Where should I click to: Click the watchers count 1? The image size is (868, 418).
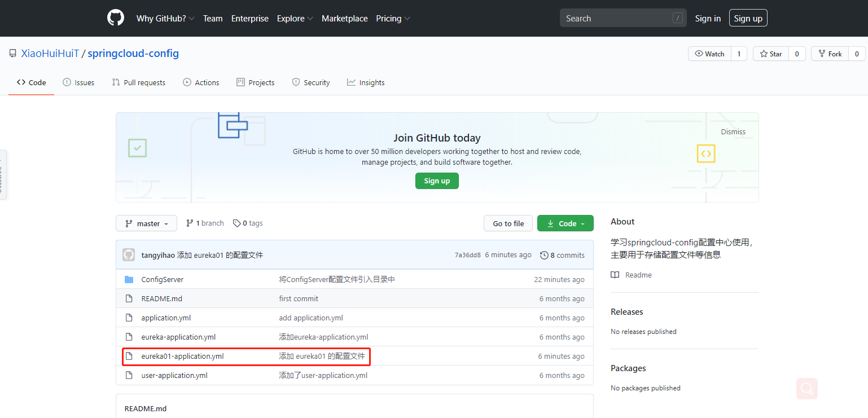tap(739, 54)
